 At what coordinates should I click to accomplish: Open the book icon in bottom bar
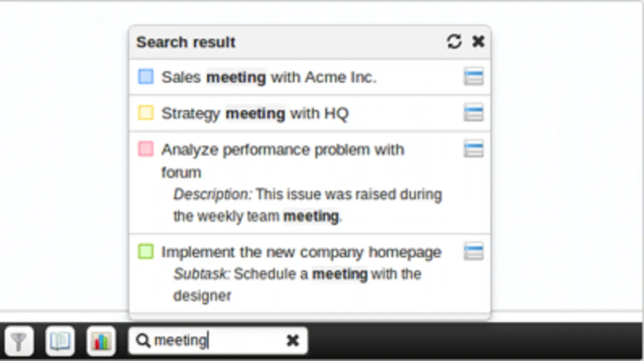tap(60, 341)
